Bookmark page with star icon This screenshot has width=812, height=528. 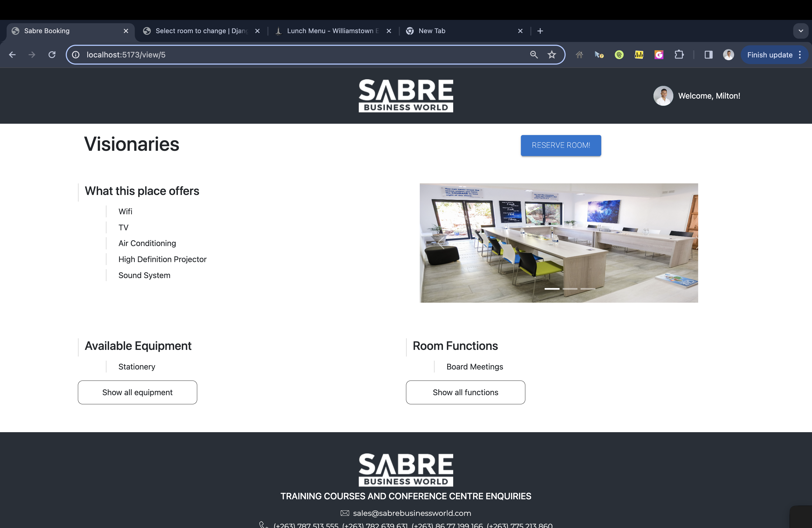(x=552, y=55)
